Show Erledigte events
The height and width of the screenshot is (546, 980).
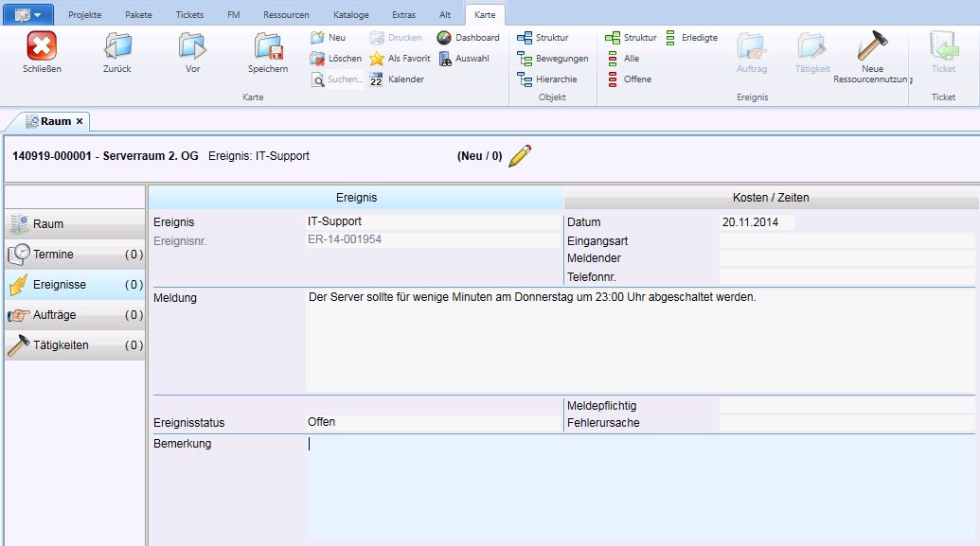point(691,38)
